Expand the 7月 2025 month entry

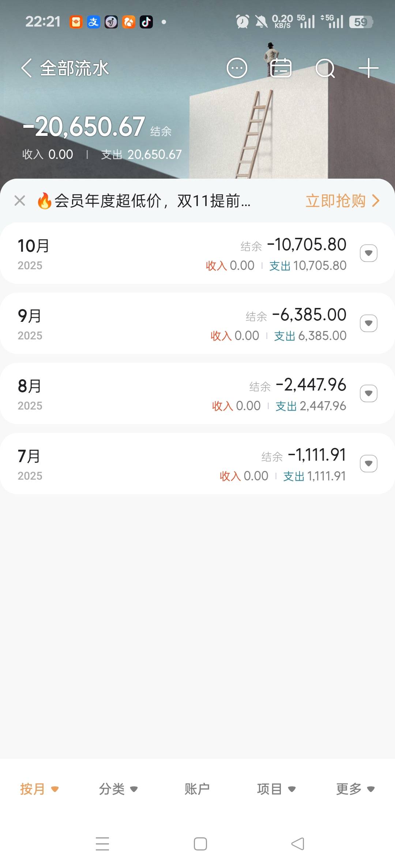point(368,464)
